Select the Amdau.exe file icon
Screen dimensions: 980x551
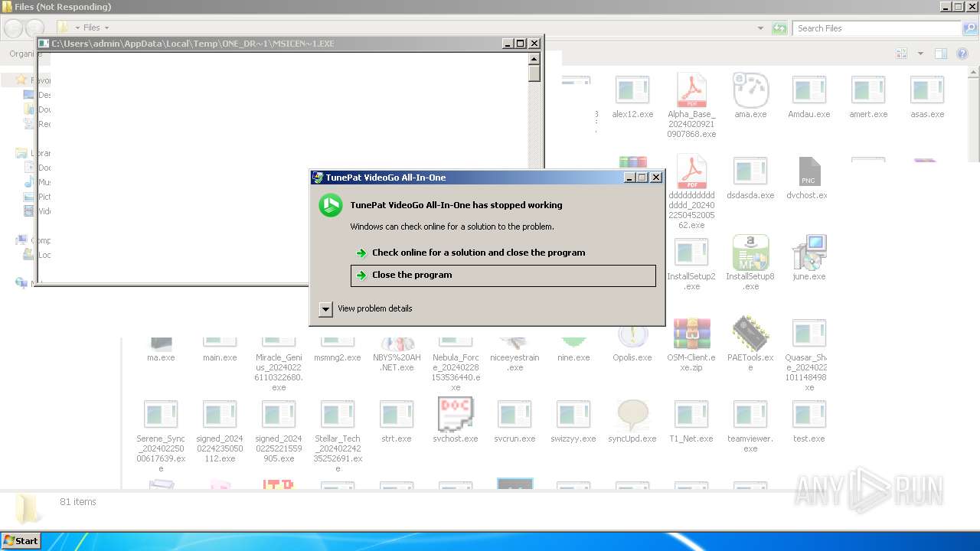click(x=809, y=90)
